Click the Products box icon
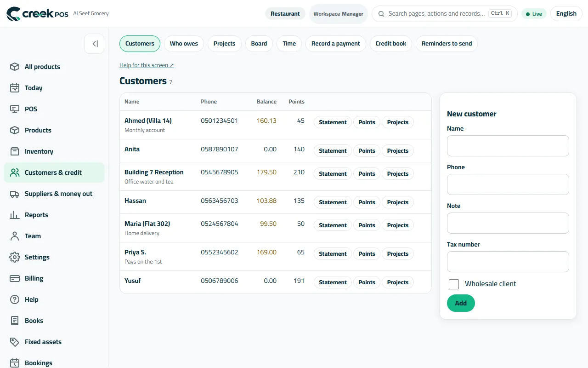 click(15, 130)
